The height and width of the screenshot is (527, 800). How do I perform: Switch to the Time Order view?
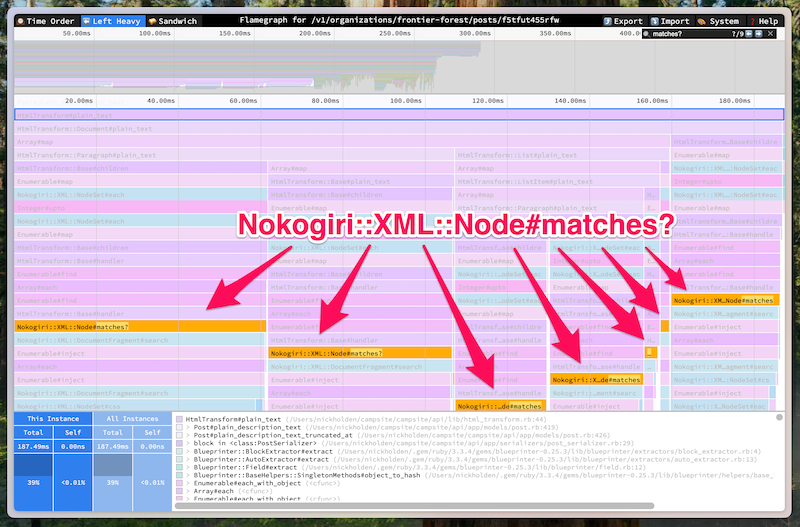(x=45, y=21)
